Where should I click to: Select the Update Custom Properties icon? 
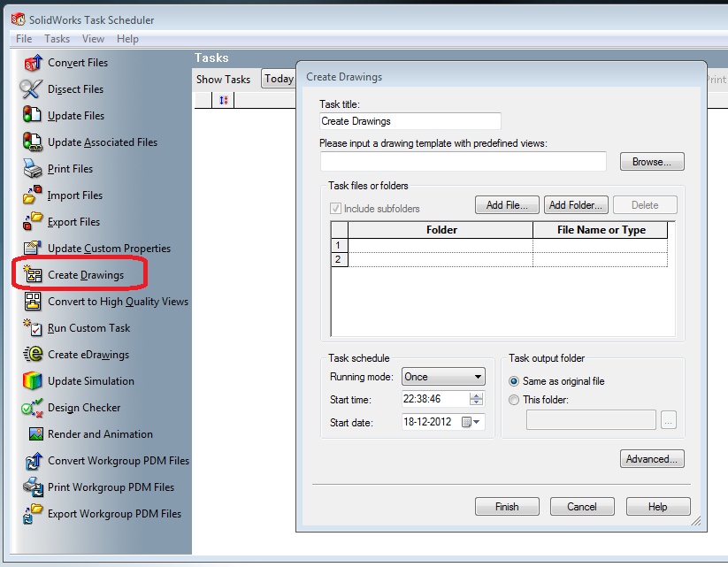click(33, 248)
